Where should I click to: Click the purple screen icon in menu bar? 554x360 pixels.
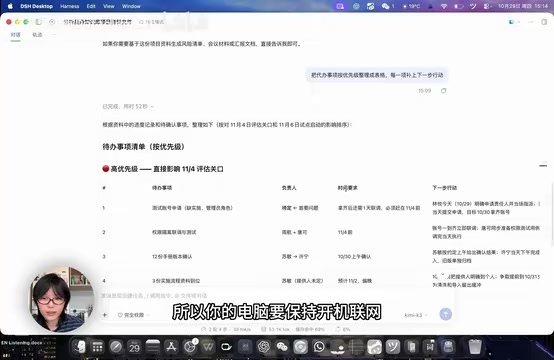[x=340, y=6]
